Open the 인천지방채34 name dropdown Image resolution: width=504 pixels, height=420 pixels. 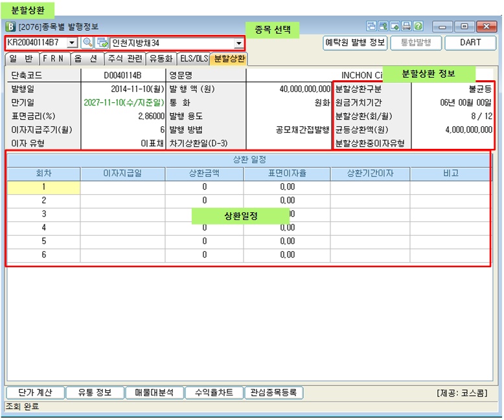pyautogui.click(x=239, y=43)
